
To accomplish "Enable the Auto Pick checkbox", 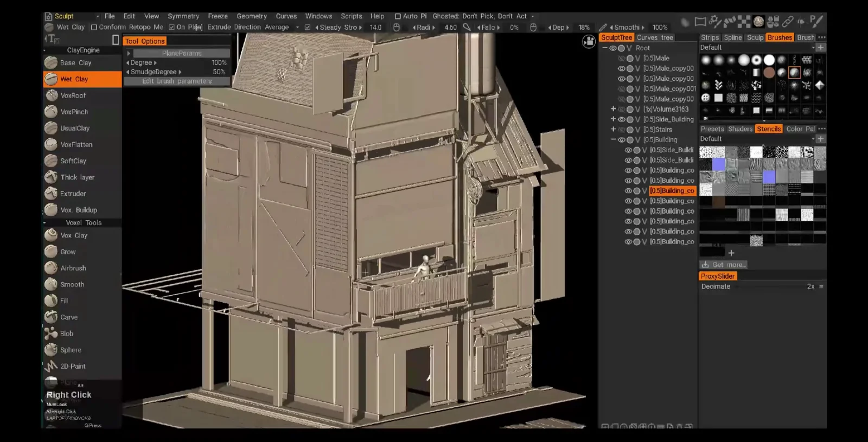I will [398, 16].
